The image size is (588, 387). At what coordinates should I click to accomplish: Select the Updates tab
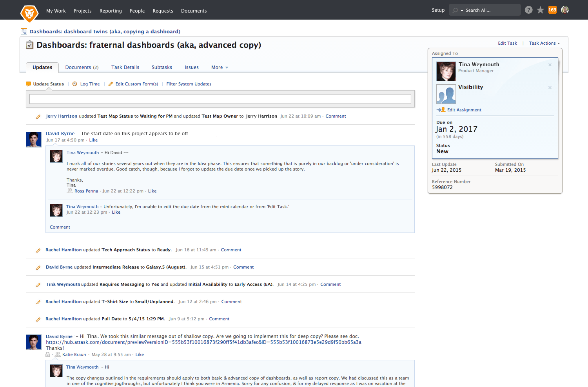(42, 67)
